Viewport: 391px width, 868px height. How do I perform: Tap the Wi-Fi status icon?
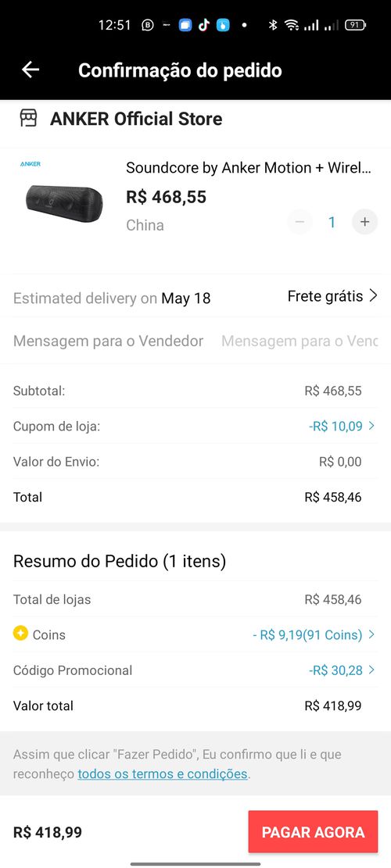pyautogui.click(x=291, y=25)
